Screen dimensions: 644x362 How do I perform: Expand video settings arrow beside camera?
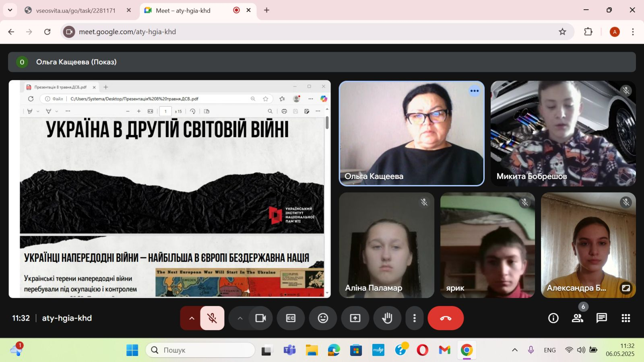click(240, 318)
